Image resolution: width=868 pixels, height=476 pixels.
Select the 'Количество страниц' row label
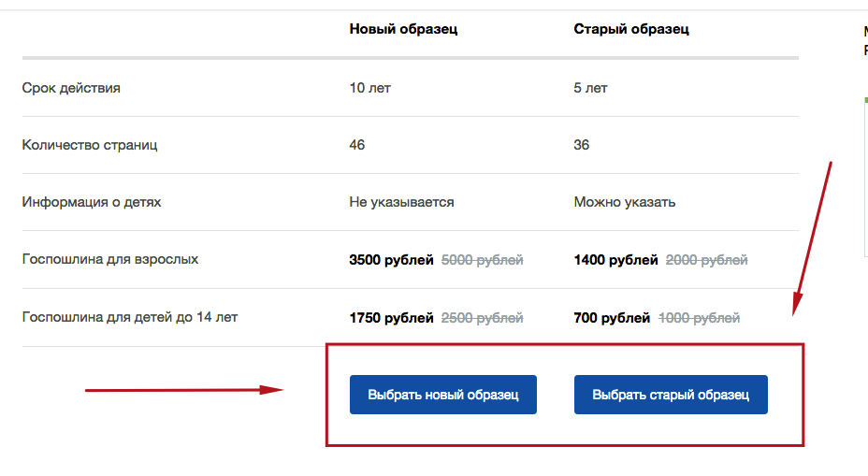coord(90,145)
